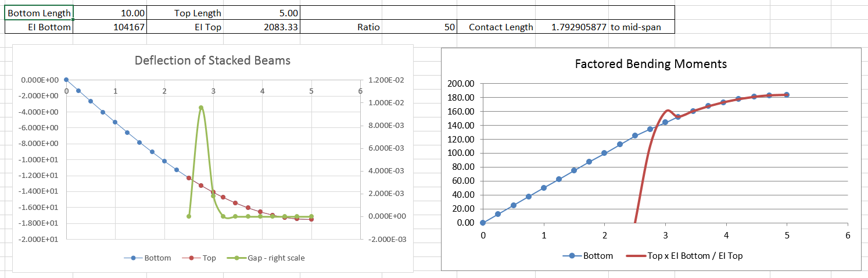Select the Ratio label cell
This screenshot has height=278, width=868.
pyautogui.click(x=368, y=27)
